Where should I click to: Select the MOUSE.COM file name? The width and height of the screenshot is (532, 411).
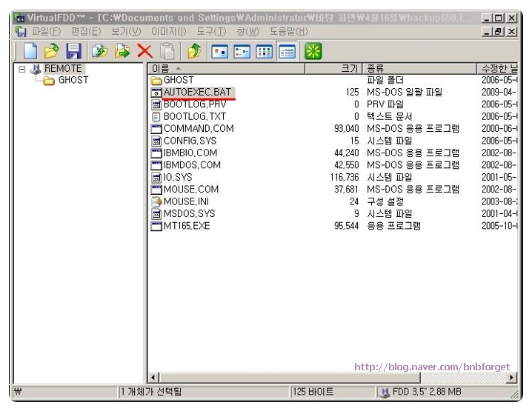pyautogui.click(x=191, y=190)
